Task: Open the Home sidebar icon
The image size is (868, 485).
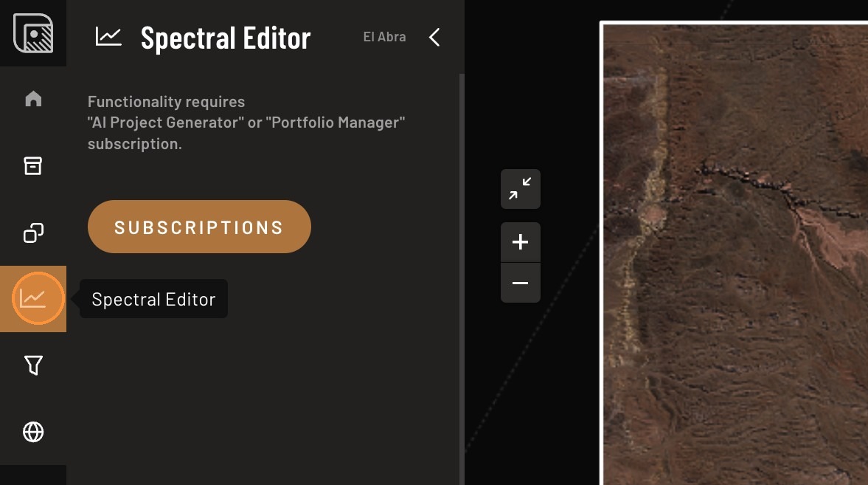Action: click(33, 99)
